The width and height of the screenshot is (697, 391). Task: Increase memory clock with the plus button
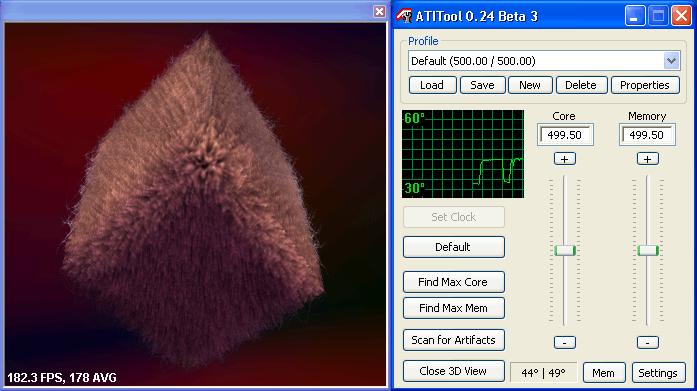pos(648,159)
